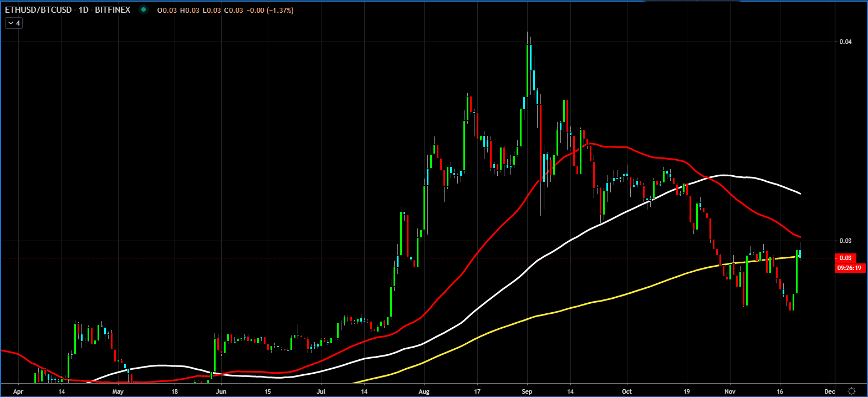Screen dimensions: 868x397
Task: Click the 19 date label after Oct
Action: point(687,390)
